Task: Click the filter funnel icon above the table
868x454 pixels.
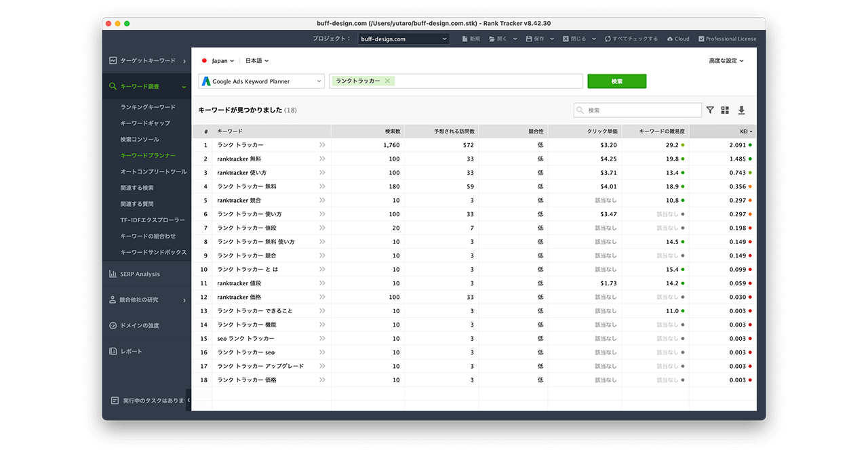Action: coord(710,110)
